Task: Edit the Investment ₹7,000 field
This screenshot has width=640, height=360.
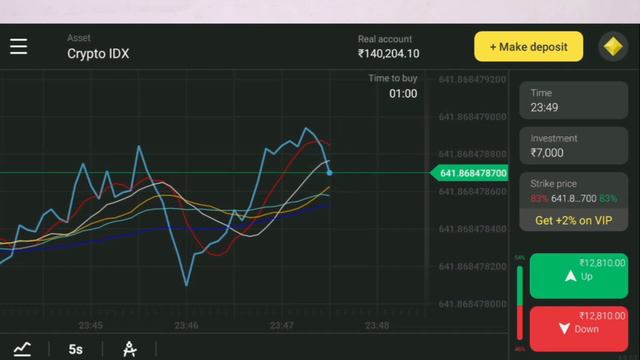Action: [573, 146]
